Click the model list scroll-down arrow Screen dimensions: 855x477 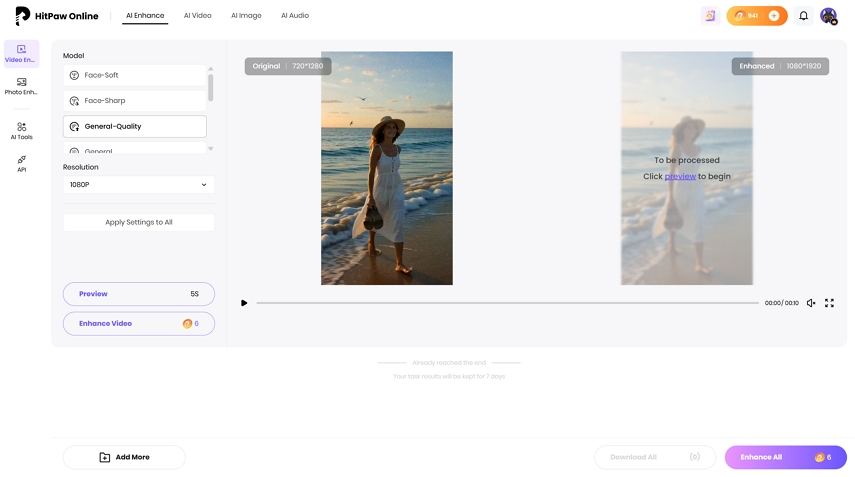tap(210, 149)
